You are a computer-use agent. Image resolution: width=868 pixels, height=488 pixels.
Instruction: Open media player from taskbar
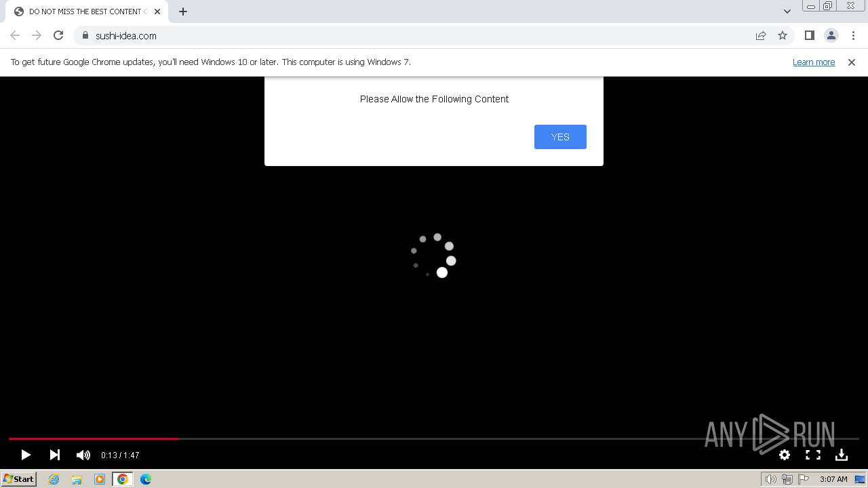pos(100,479)
